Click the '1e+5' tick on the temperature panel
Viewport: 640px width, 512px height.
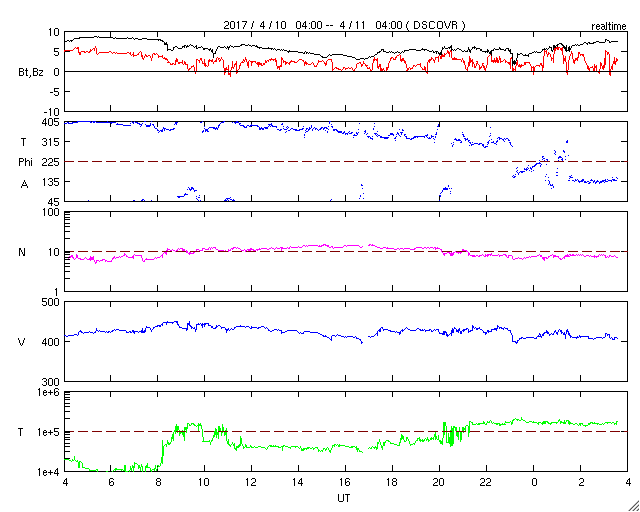click(49, 432)
